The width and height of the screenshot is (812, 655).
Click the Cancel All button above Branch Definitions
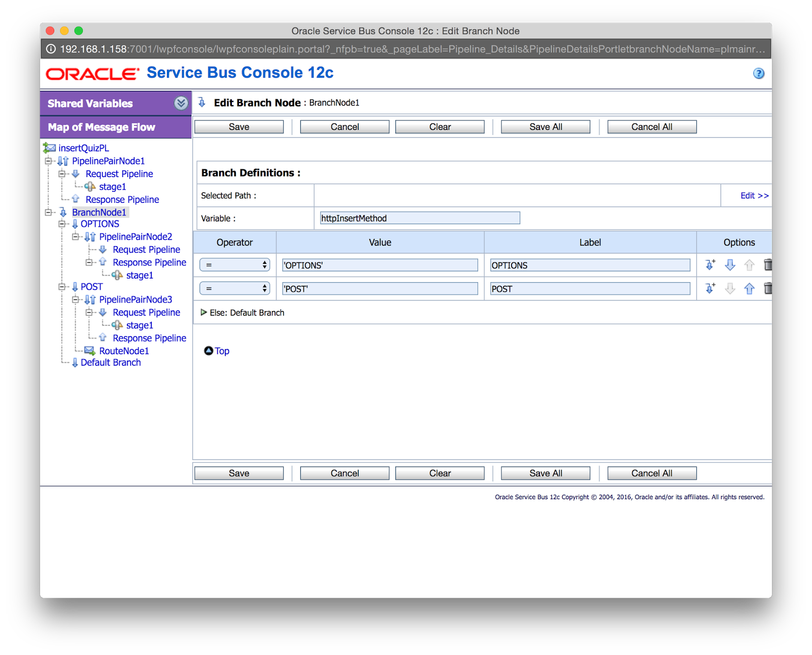click(652, 127)
